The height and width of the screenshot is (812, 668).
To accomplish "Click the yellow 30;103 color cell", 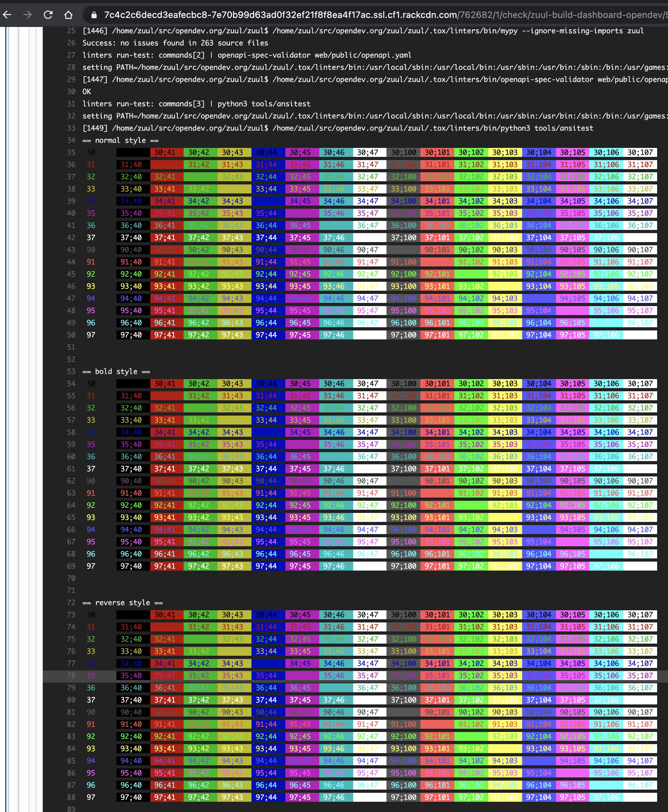I will (505, 152).
